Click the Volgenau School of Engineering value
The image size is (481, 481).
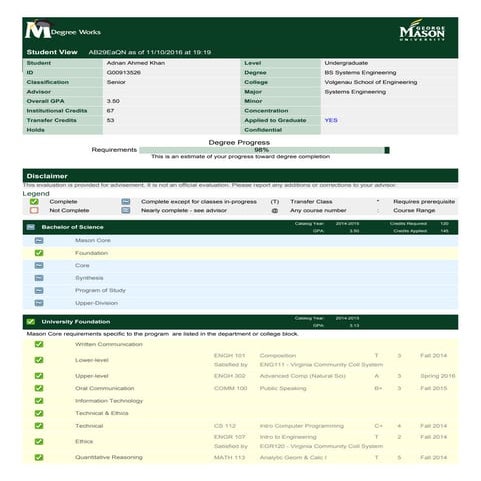[371, 82]
